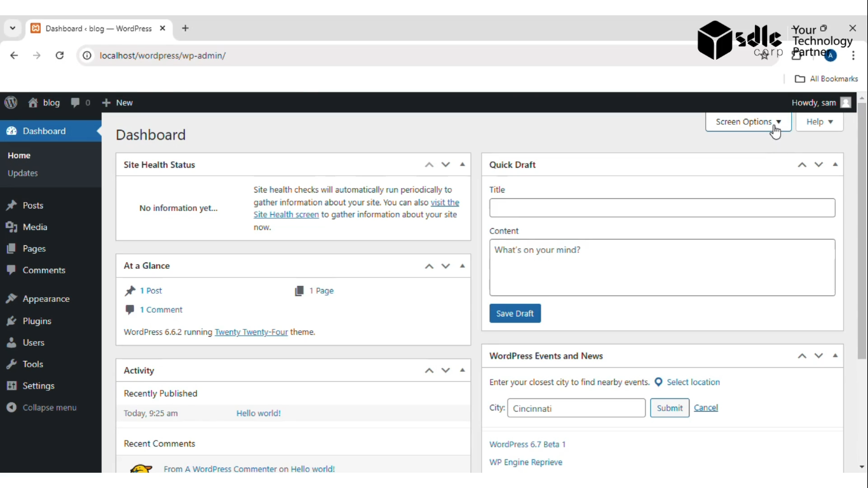The width and height of the screenshot is (868, 488).
Task: Open the WordPress logo menu in admin bar
Action: pos(11,102)
